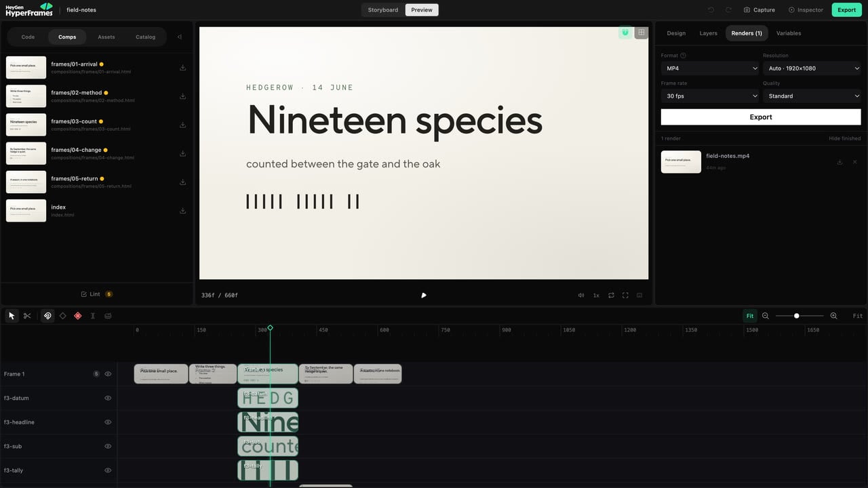This screenshot has height=488, width=868.
Task: Click the stacked-disc icon in timeline toolbar
Action: [x=107, y=316]
